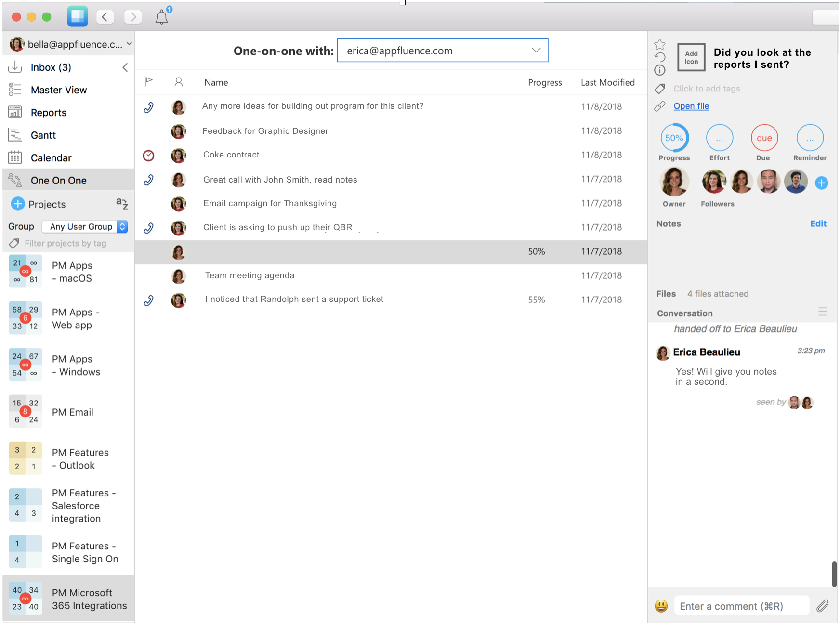Click the tag icon next to Click to add tags

(x=660, y=89)
